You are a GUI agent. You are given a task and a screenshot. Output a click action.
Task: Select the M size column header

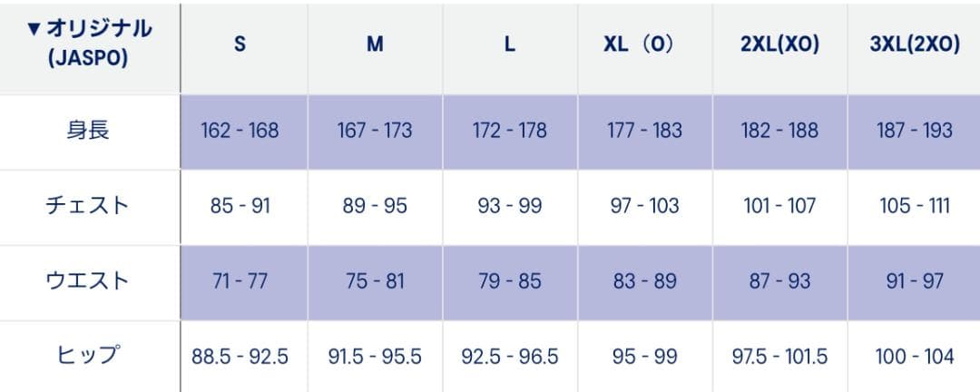(x=375, y=44)
